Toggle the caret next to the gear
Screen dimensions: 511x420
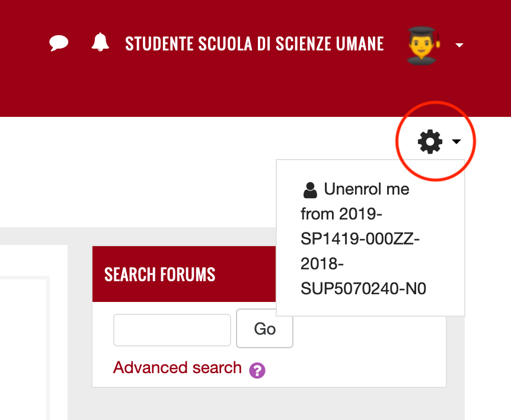456,142
